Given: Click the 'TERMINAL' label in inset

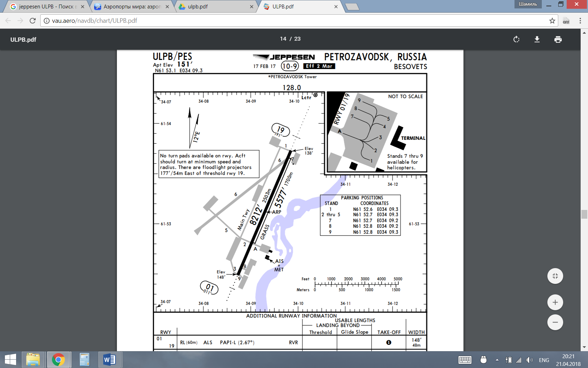Looking at the screenshot, I should (413, 138).
